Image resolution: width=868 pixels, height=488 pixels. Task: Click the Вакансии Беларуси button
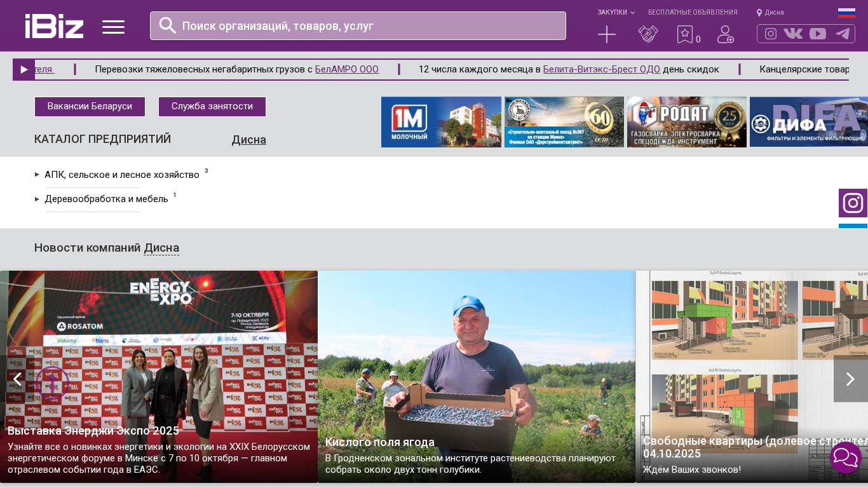90,107
